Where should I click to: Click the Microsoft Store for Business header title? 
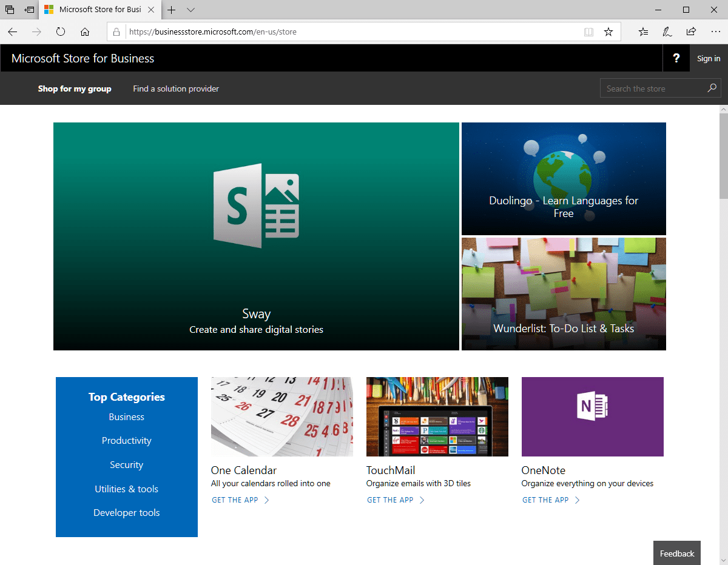83,58
